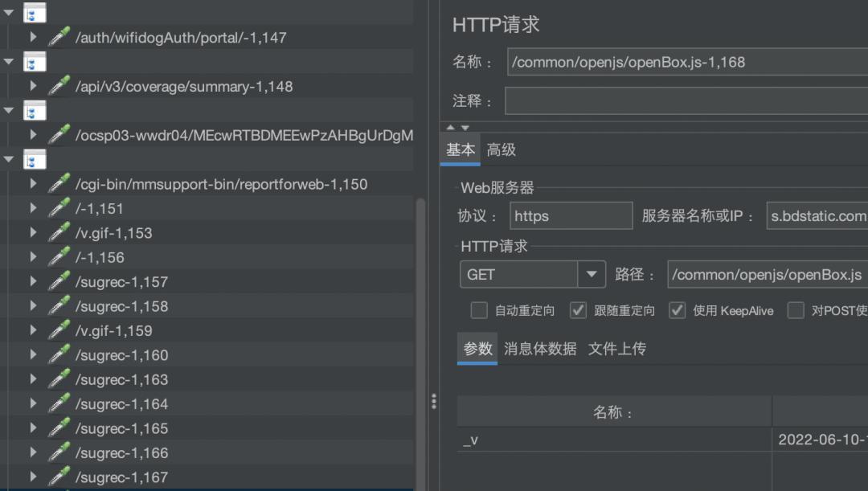Switch to the 高级 tab
This screenshot has height=491, width=868.
click(x=502, y=149)
